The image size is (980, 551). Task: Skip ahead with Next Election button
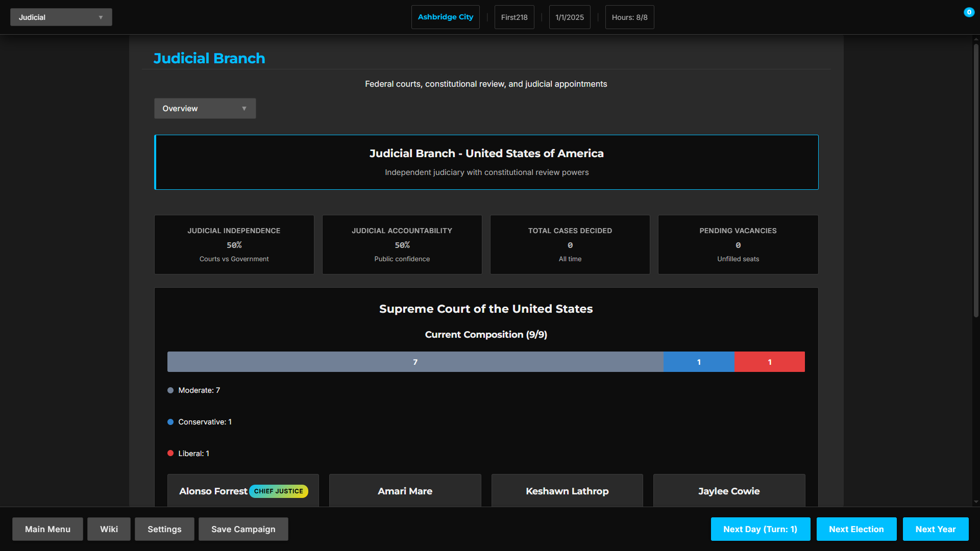(856, 529)
